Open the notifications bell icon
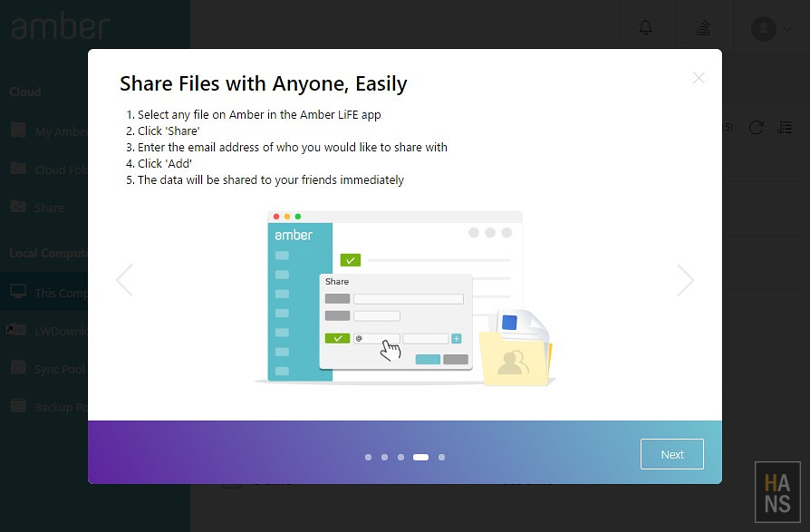Image resolution: width=810 pixels, height=532 pixels. 645,27
